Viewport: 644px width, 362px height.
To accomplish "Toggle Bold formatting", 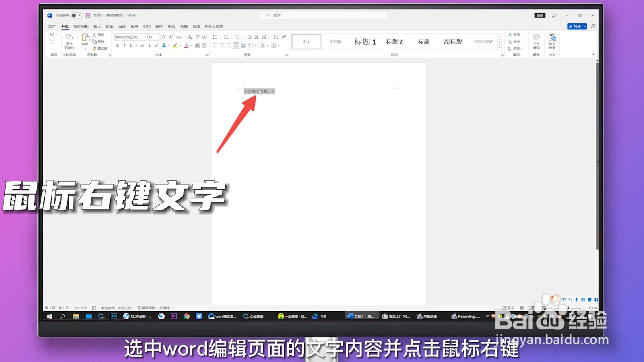I will tap(118, 46).
